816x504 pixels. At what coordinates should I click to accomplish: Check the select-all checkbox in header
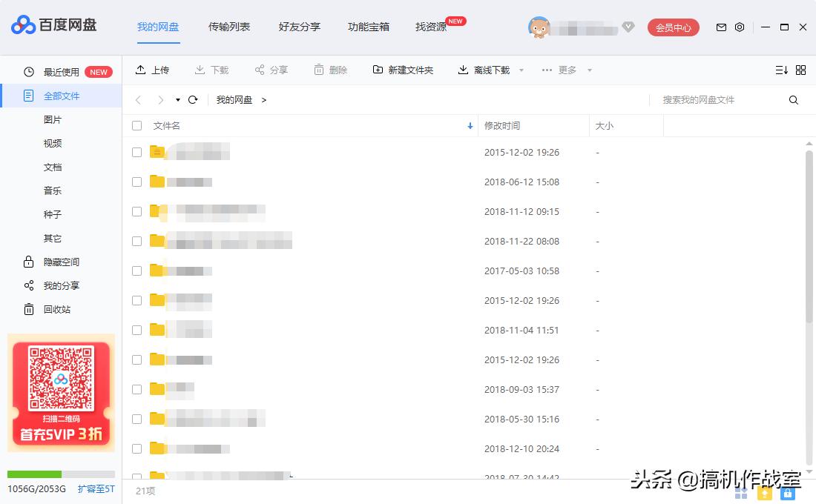pyautogui.click(x=136, y=125)
